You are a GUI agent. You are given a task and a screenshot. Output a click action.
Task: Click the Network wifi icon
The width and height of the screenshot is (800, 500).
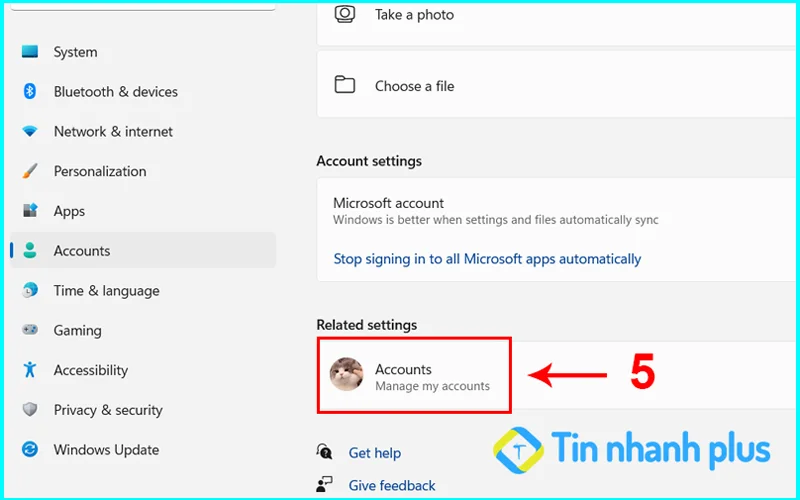(30, 132)
